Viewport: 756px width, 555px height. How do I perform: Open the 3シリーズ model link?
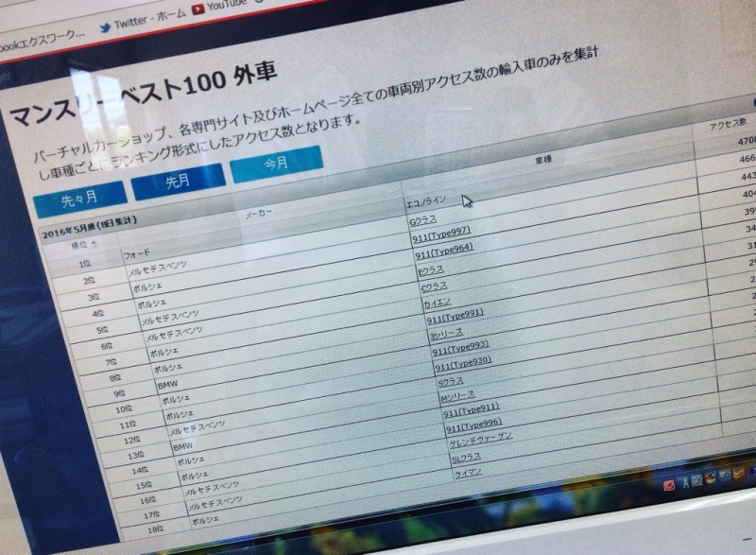pyautogui.click(x=446, y=334)
